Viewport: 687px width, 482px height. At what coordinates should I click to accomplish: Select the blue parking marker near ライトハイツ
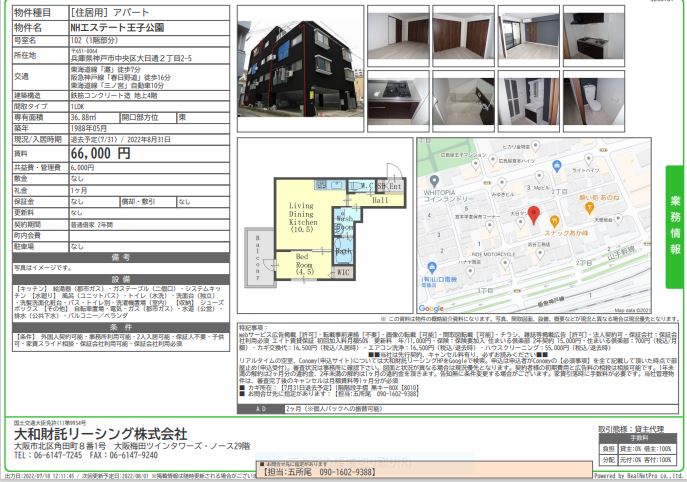click(556, 166)
